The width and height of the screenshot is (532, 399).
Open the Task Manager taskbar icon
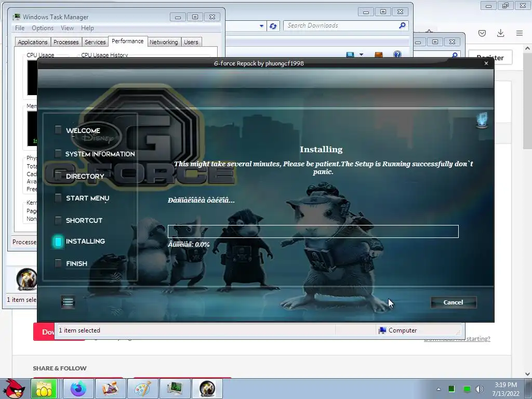pyautogui.click(x=175, y=389)
